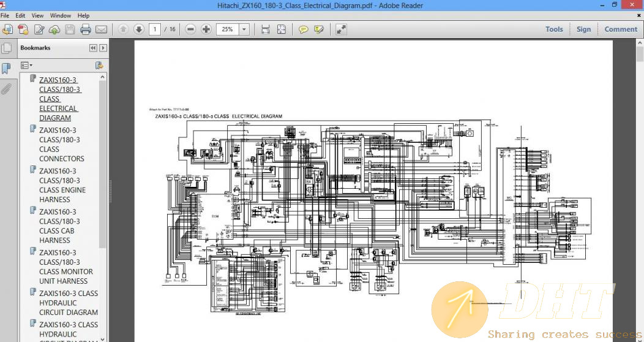Click the 25% zoom value field
The image size is (644, 342).
pyautogui.click(x=228, y=29)
